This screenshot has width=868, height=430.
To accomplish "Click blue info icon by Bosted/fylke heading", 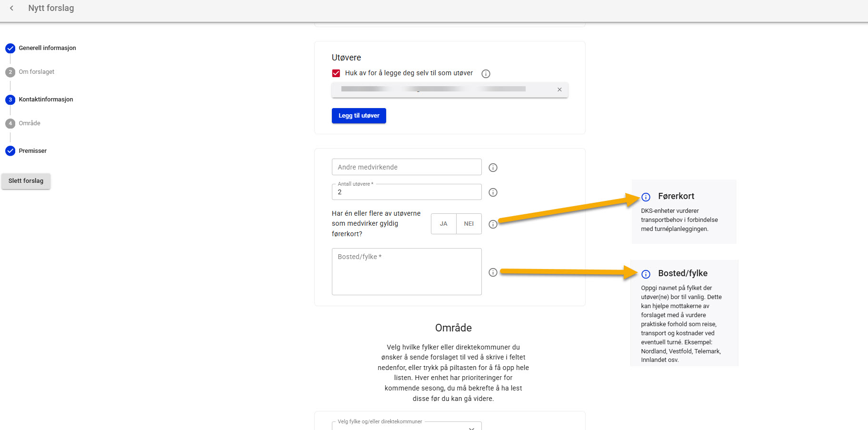I will tap(646, 274).
